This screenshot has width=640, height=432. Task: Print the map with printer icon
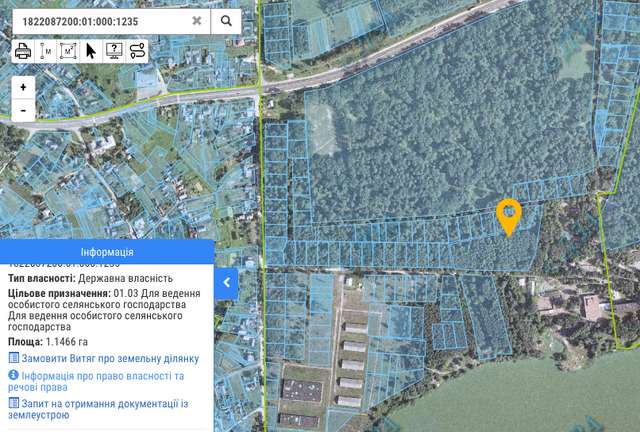[23, 51]
